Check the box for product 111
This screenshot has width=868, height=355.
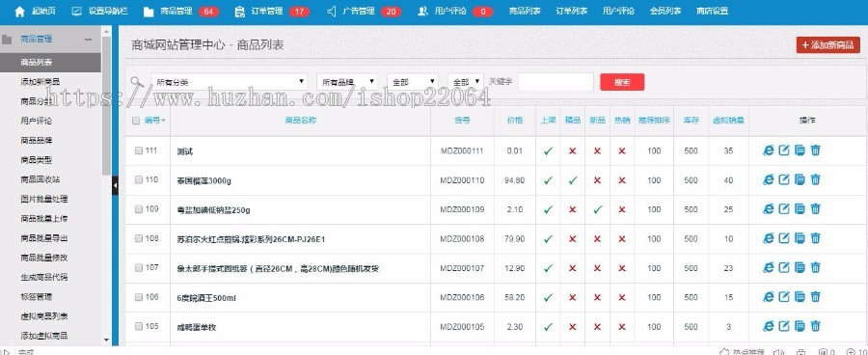[138, 150]
